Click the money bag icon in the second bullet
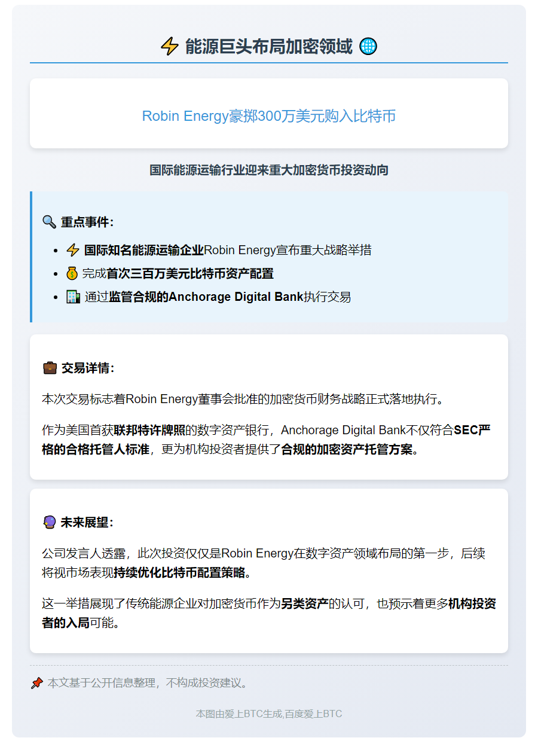The height and width of the screenshot is (756, 538). (72, 273)
